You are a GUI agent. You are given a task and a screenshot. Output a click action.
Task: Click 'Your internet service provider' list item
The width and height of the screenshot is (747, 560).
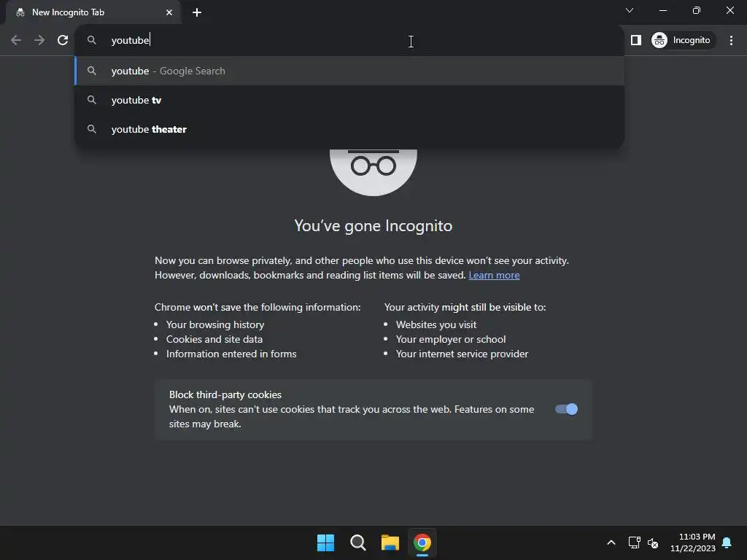(x=462, y=354)
